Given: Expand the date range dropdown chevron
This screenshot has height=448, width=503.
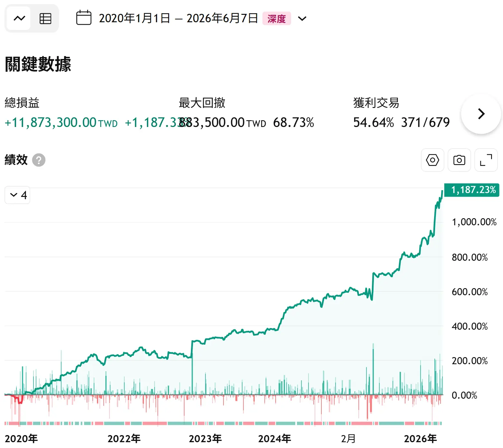Looking at the screenshot, I should tap(302, 19).
